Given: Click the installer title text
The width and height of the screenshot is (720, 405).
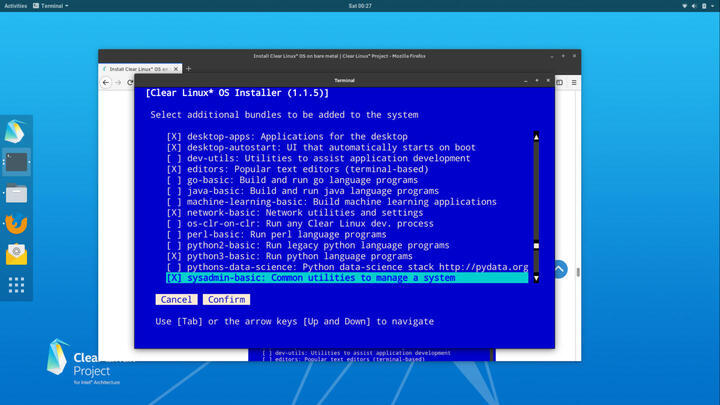Looking at the screenshot, I should click(237, 93).
